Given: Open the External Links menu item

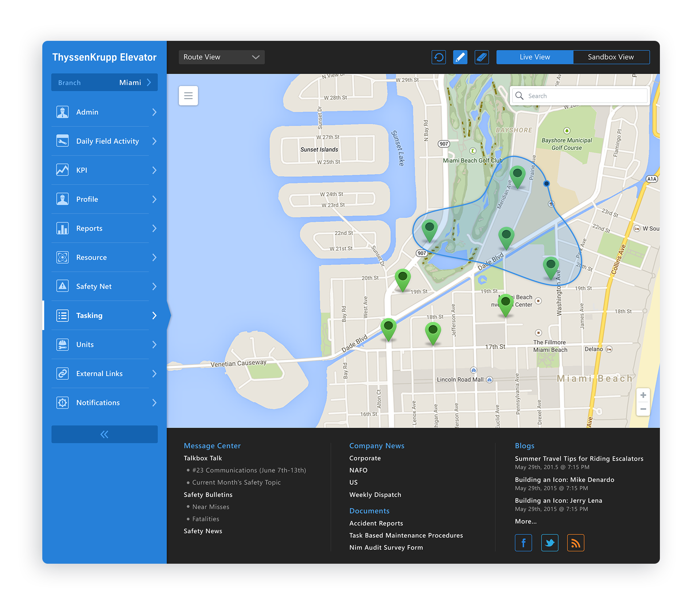Looking at the screenshot, I should pos(105,373).
